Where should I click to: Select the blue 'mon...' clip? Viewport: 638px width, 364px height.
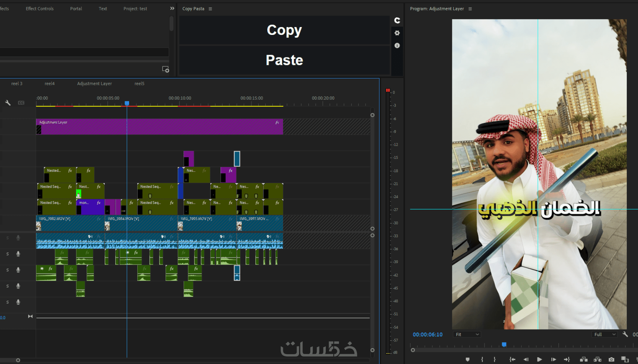click(x=90, y=207)
